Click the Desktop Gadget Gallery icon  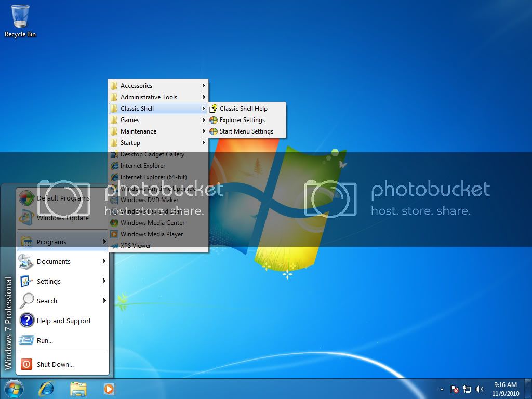[x=114, y=154]
